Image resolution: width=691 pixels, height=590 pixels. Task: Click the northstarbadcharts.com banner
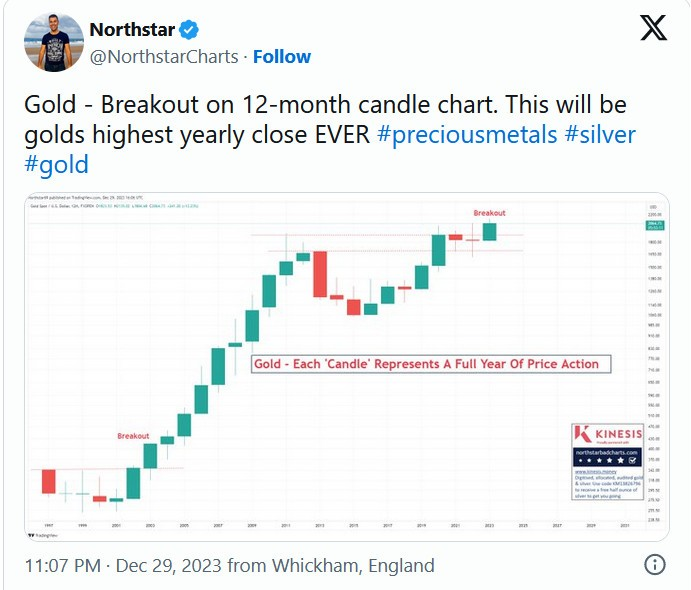[605, 455]
